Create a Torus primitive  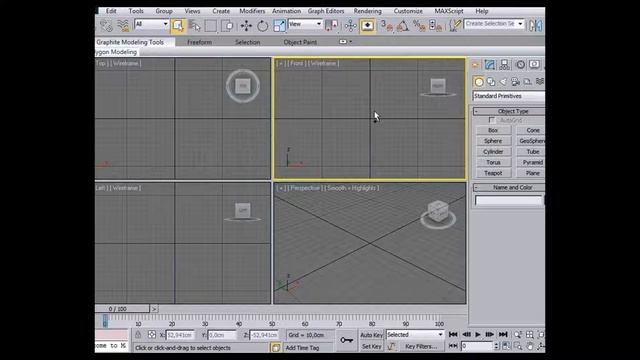coord(493,162)
